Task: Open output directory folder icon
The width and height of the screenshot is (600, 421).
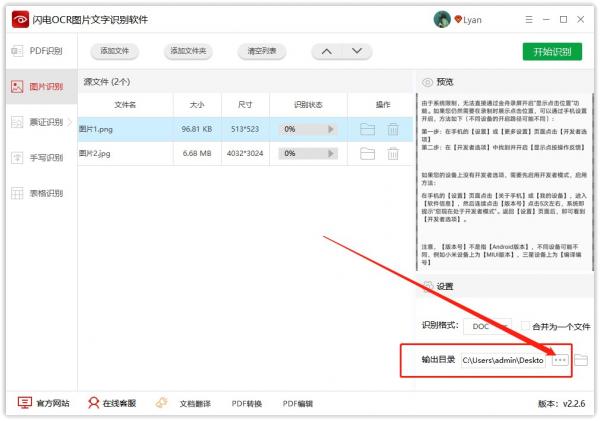Action: point(581,360)
